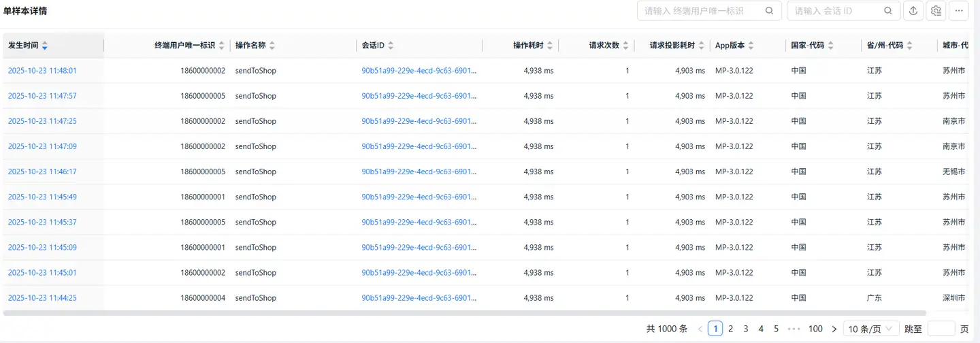
Task: Jump to page 100
Action: coord(815,329)
